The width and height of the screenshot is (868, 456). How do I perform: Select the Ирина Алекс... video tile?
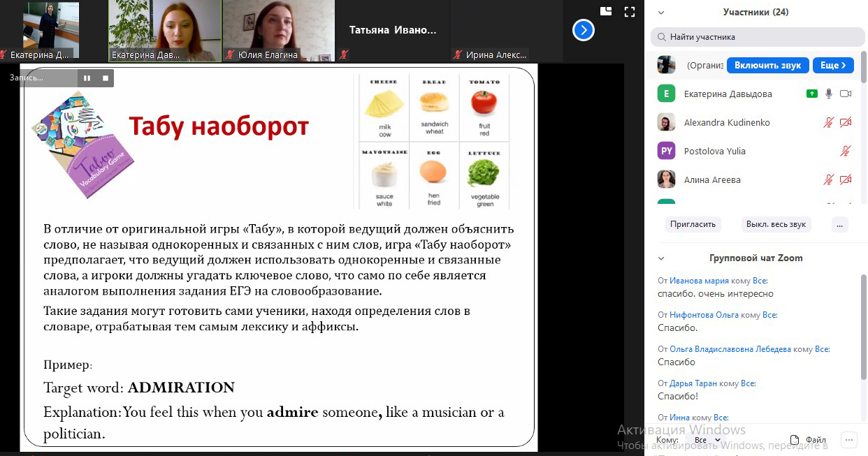pos(507,30)
